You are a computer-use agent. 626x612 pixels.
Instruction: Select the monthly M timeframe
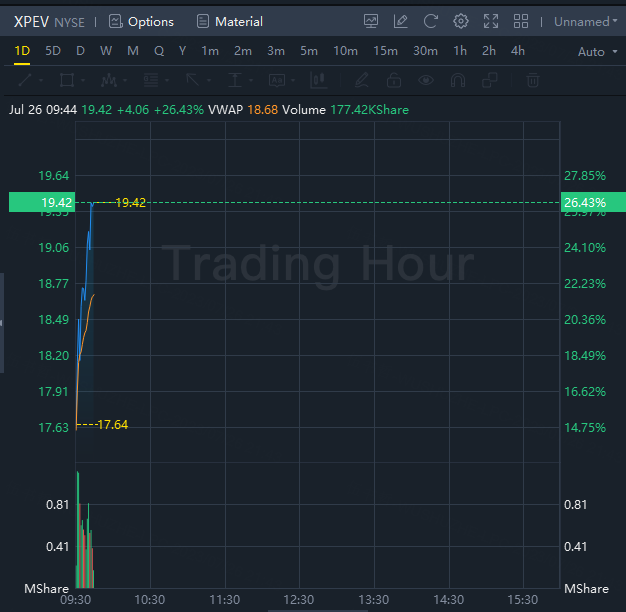(x=133, y=51)
